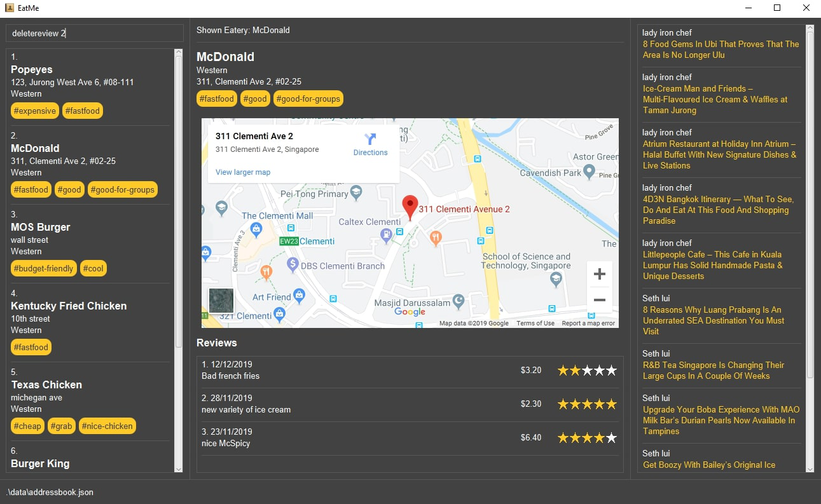Select the 'nice McSpicy' review row
Viewport: 821px width, 504px height.
(410, 438)
